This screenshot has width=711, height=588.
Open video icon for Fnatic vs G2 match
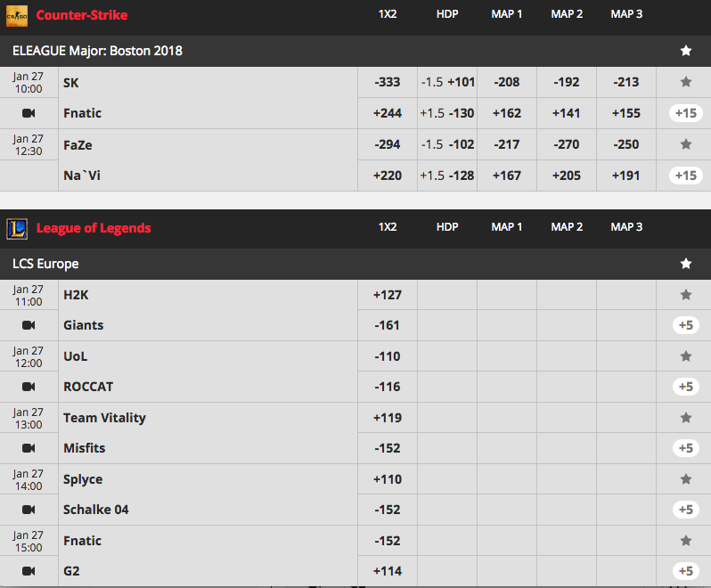[x=29, y=571]
